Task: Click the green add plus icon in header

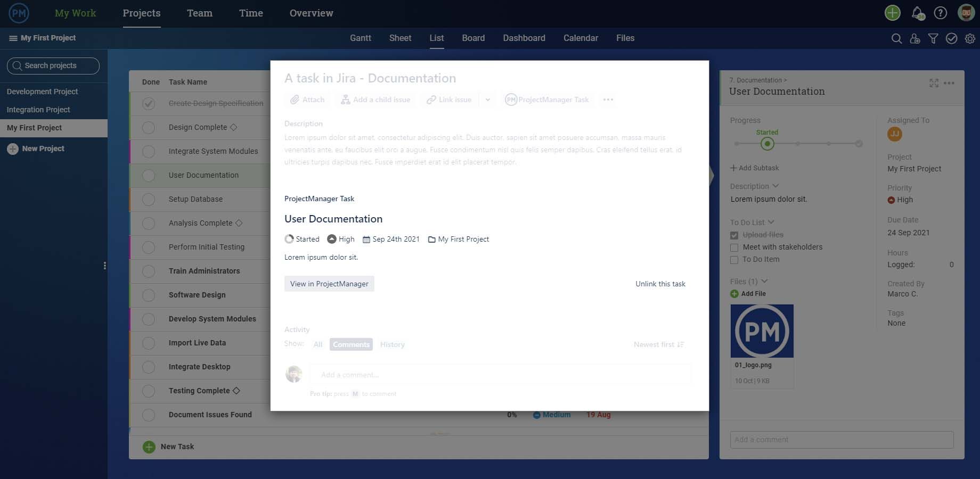Action: coord(893,13)
